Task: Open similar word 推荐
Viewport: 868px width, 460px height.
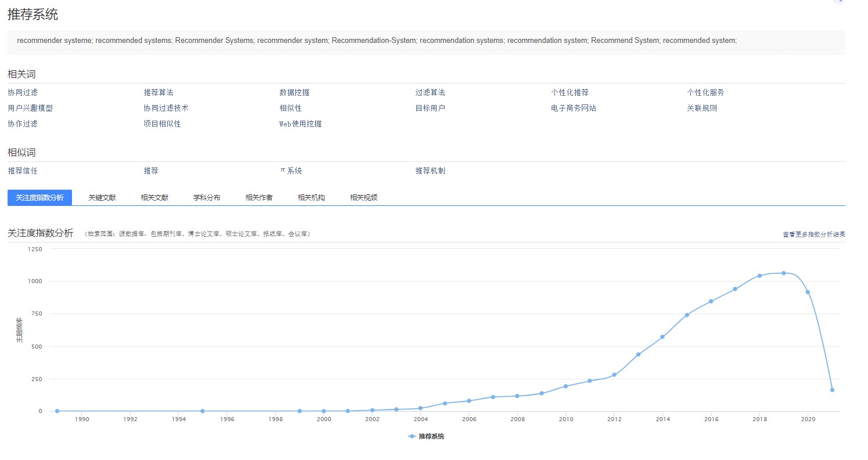Action: tap(151, 171)
